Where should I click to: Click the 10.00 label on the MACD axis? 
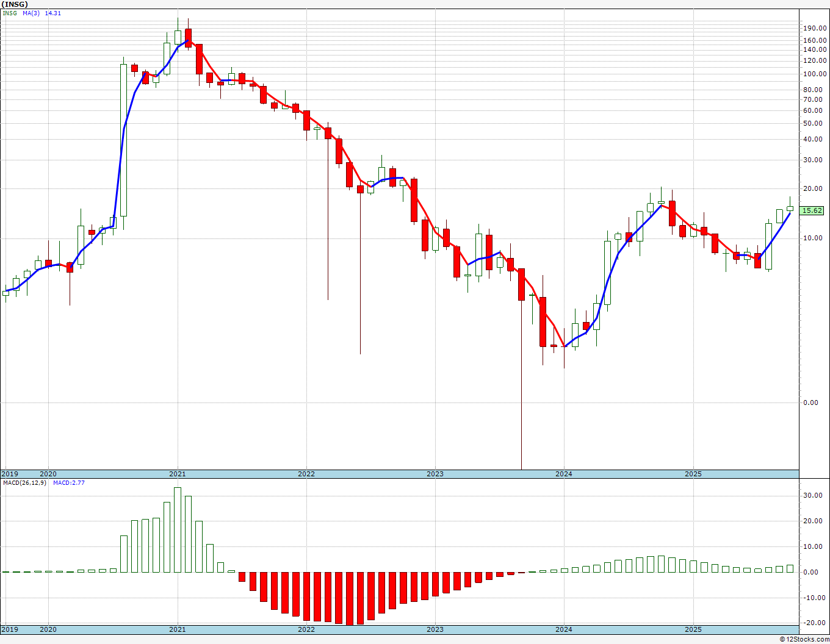(814, 546)
